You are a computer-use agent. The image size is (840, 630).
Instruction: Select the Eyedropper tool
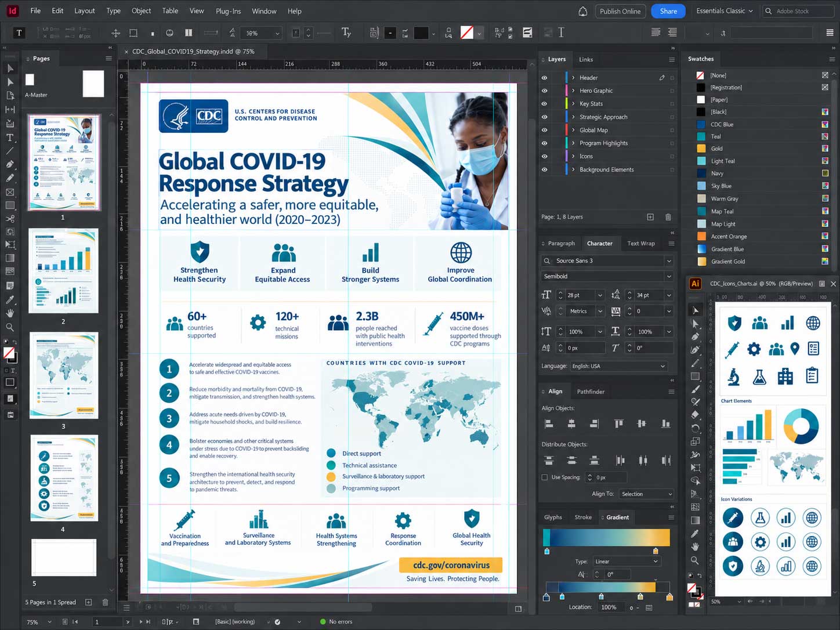pyautogui.click(x=10, y=300)
